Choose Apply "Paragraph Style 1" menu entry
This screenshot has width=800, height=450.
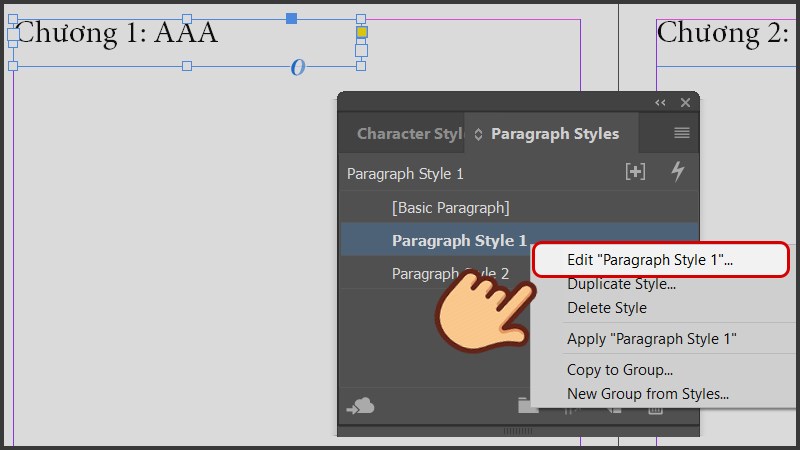click(x=652, y=339)
